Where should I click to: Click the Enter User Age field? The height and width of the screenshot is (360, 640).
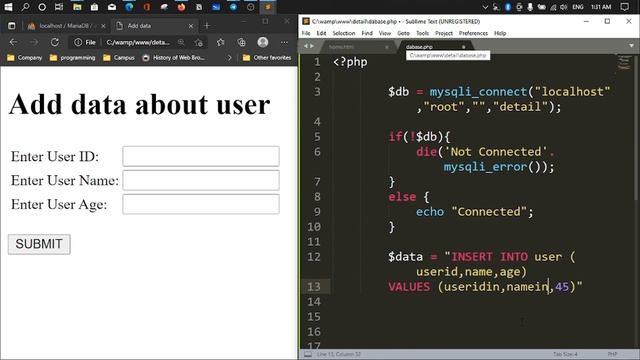201,204
